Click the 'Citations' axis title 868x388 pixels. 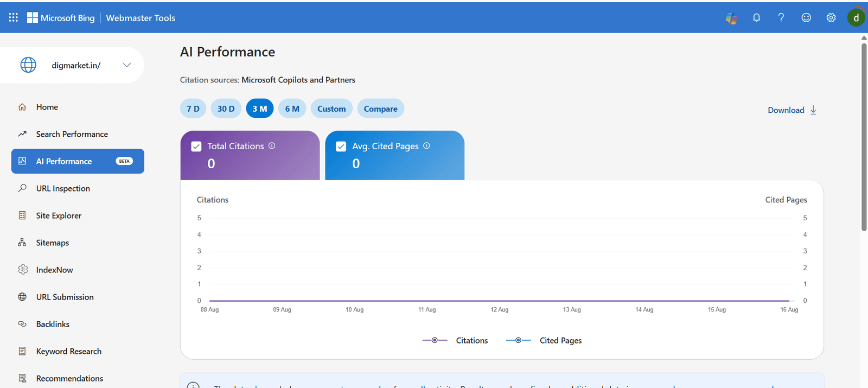click(213, 200)
